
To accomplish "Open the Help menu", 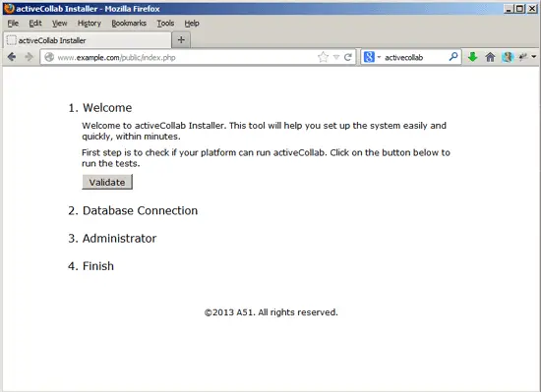I will tap(192, 23).
